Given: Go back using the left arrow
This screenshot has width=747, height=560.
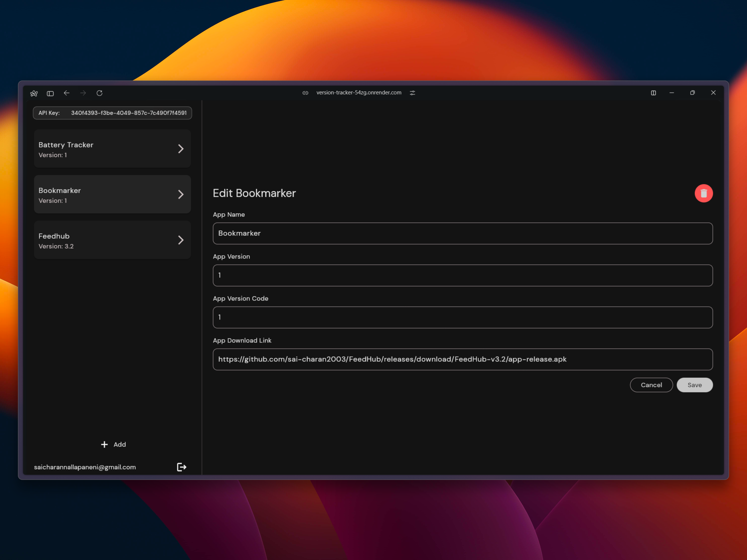Looking at the screenshot, I should [67, 93].
